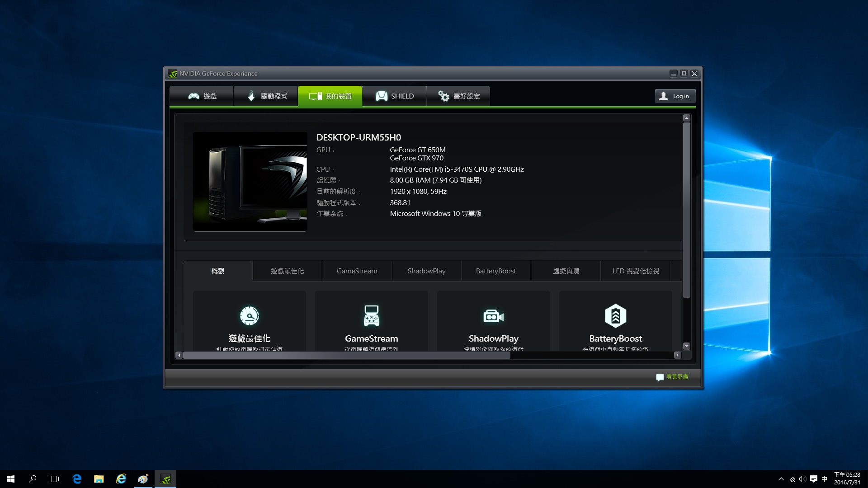Viewport: 868px width, 488px height.
Task: Click the 1920 x 1080, 59Hz resolution value
Action: tap(418, 192)
